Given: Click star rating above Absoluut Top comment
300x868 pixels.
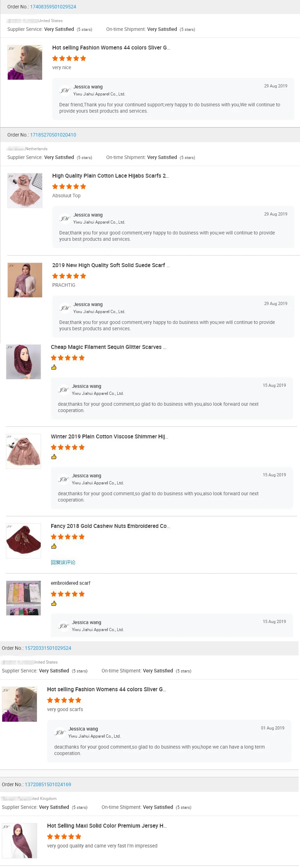Looking at the screenshot, I should pyautogui.click(x=69, y=186).
